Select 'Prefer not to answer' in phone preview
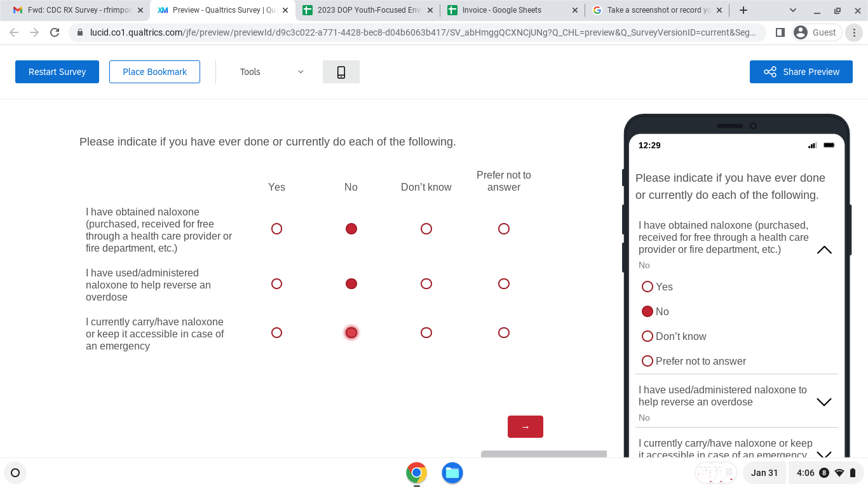Viewport: 868px width, 488px height. 648,361
